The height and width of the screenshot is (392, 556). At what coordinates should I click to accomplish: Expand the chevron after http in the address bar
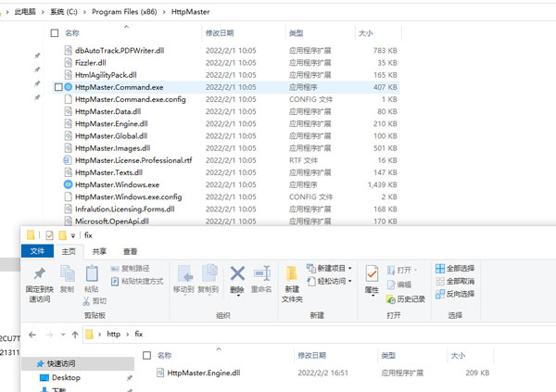[127, 335]
